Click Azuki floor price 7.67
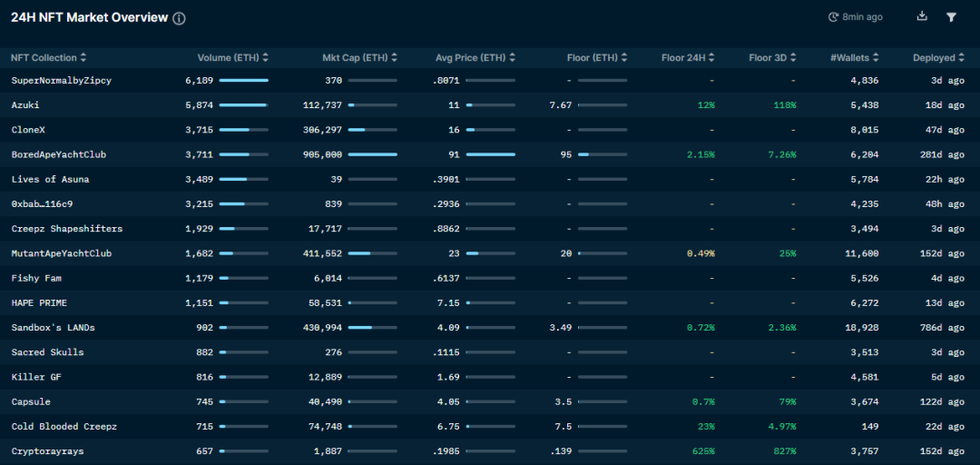This screenshot has width=980, height=465. tap(561, 105)
